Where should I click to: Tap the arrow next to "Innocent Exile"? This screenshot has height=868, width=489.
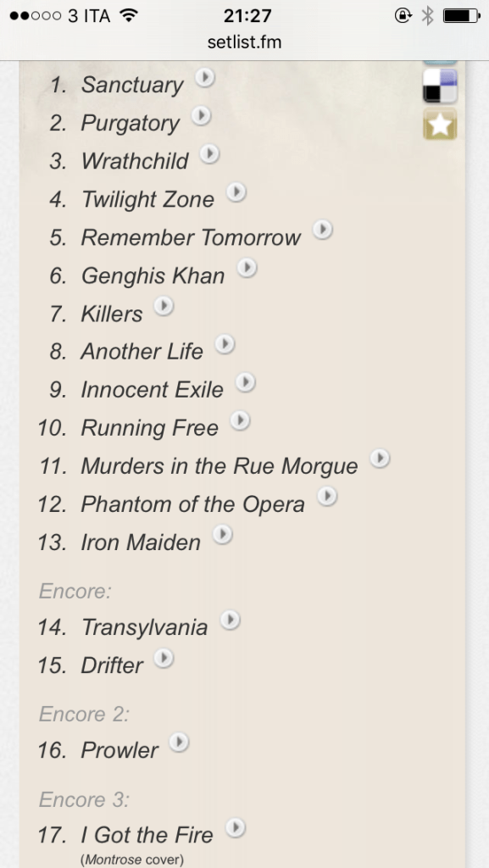pyautogui.click(x=244, y=383)
